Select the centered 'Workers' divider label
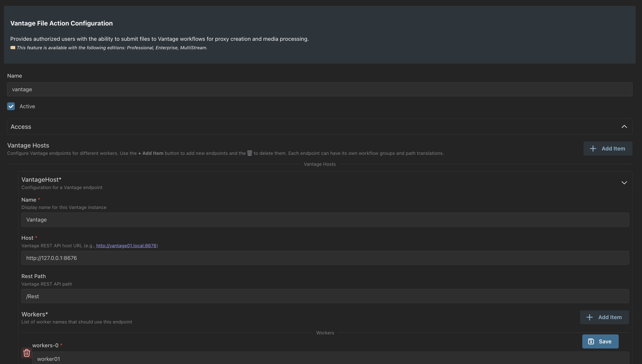 click(325, 333)
